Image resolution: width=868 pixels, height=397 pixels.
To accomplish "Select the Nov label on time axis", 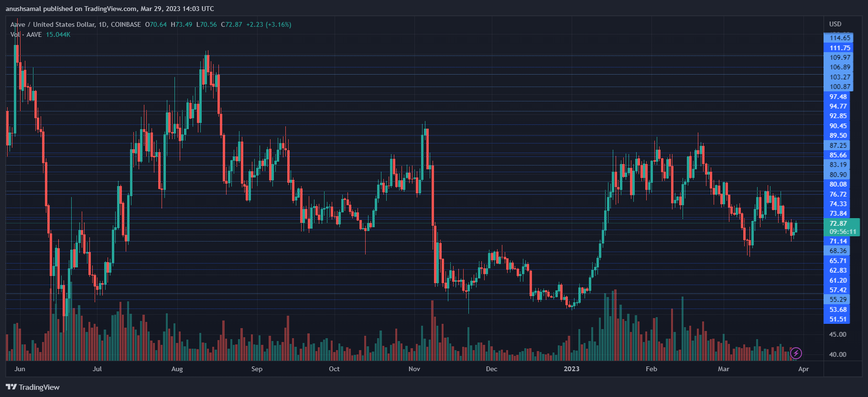I will [414, 369].
